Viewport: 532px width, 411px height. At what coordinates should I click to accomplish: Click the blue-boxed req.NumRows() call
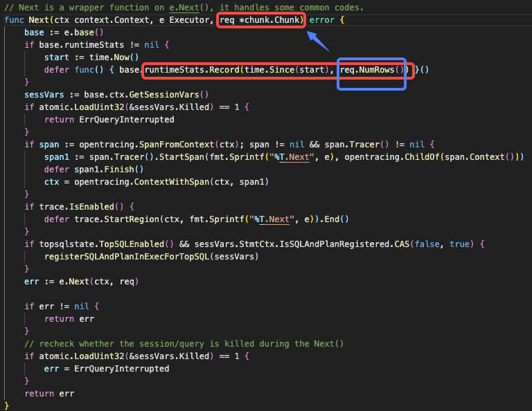click(x=371, y=70)
